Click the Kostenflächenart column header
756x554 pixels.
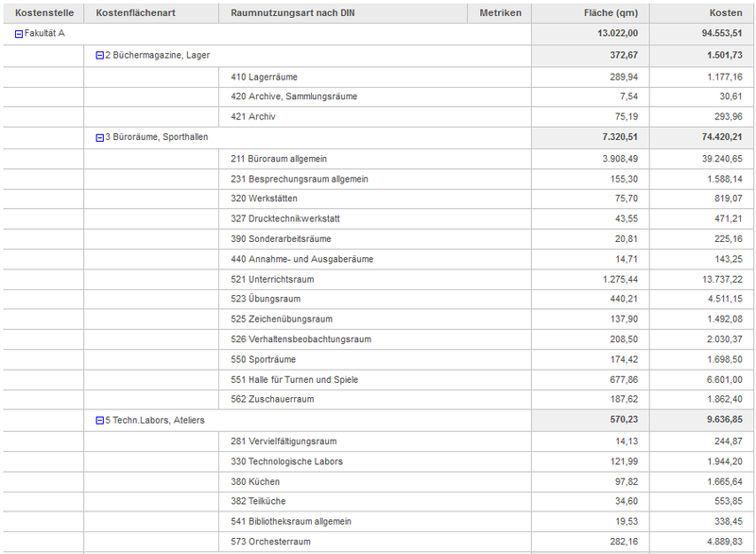click(x=134, y=13)
